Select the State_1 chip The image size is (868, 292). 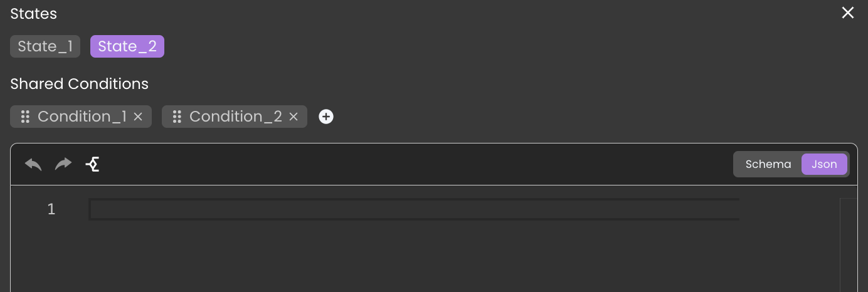[45, 46]
